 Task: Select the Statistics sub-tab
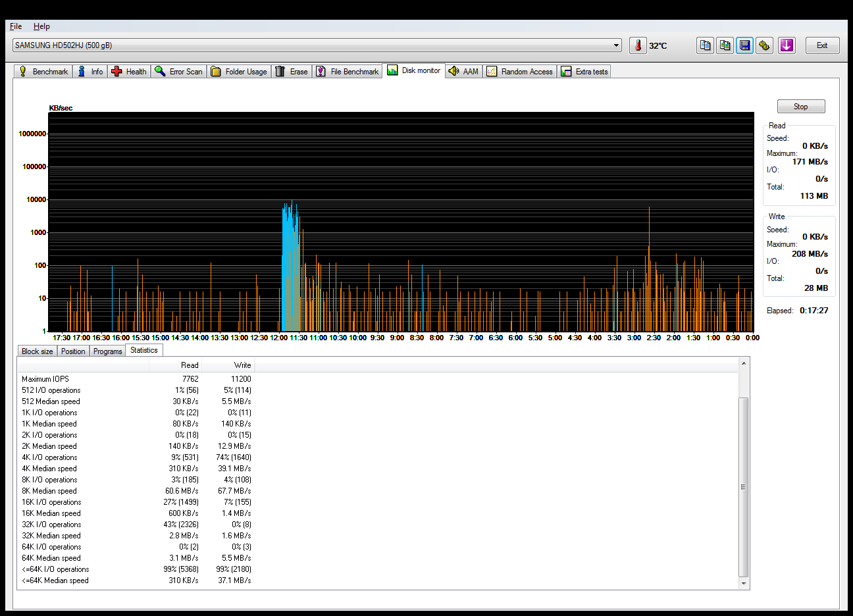[x=143, y=350]
